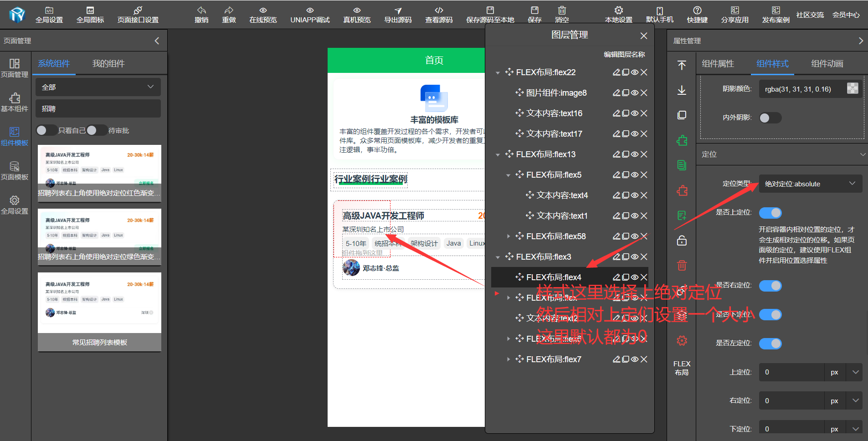Click 分享应用 share icon
The height and width of the screenshot is (441, 868).
(734, 10)
